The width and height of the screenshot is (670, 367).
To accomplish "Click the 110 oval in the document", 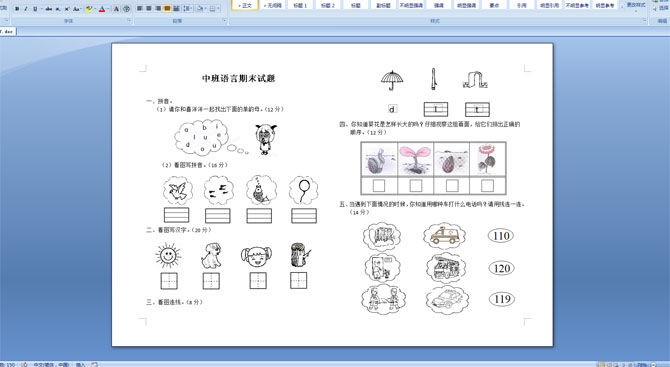I will pyautogui.click(x=500, y=235).
